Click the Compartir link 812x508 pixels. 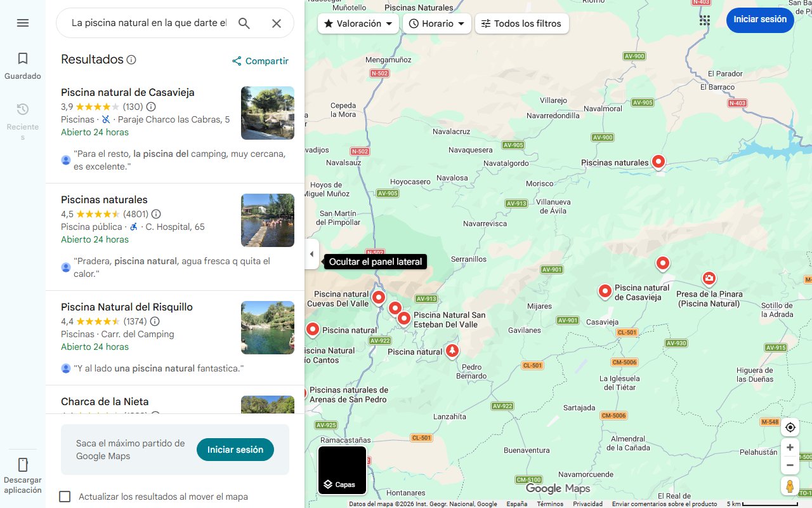pos(260,61)
